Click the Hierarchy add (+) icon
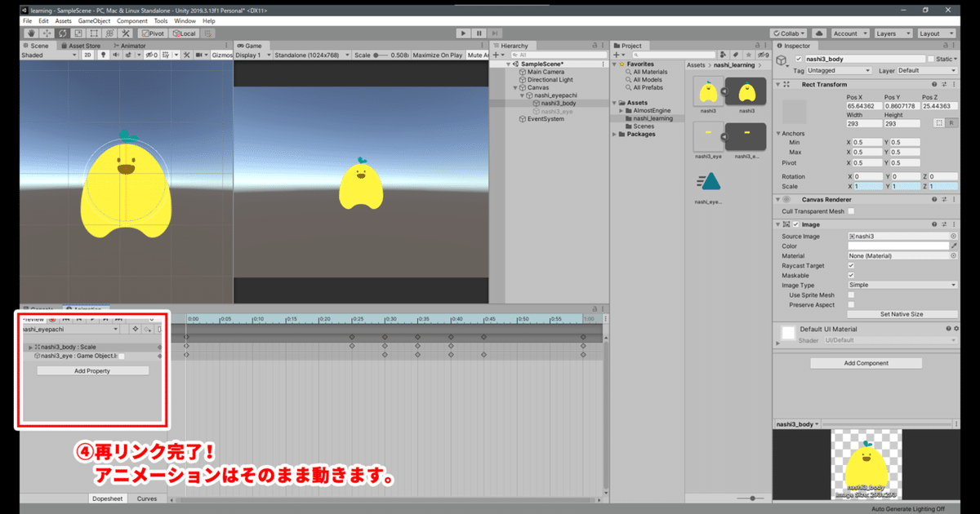 coord(497,55)
